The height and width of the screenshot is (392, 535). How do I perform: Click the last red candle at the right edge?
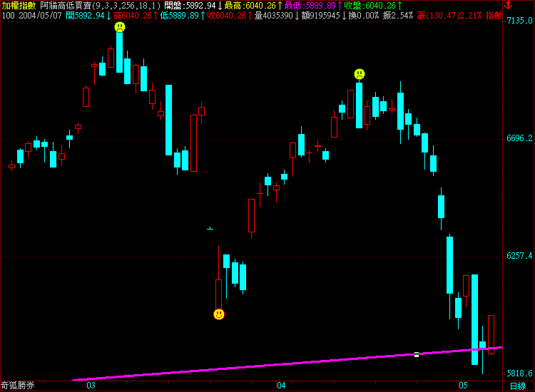click(491, 335)
